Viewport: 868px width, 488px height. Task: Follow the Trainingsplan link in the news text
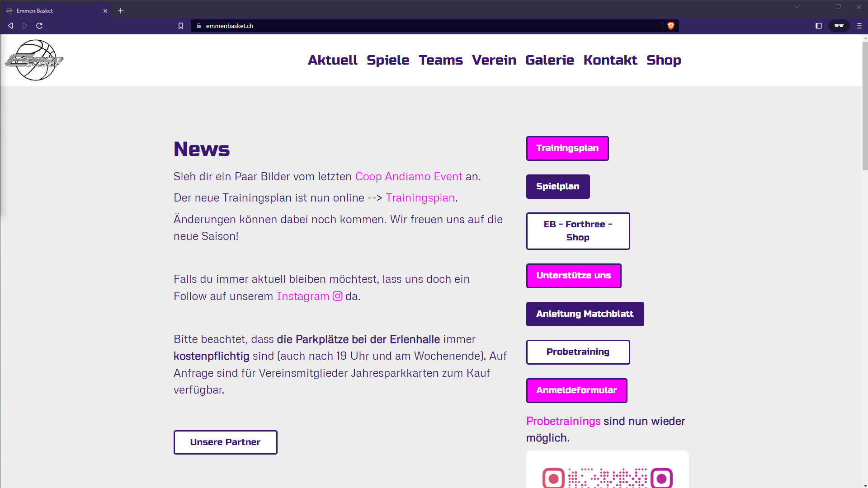pyautogui.click(x=420, y=198)
